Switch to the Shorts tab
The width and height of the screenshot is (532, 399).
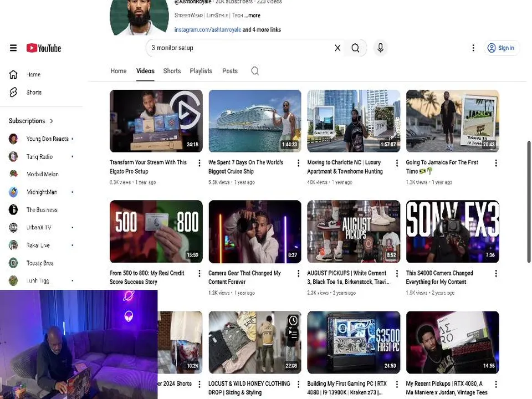click(172, 71)
